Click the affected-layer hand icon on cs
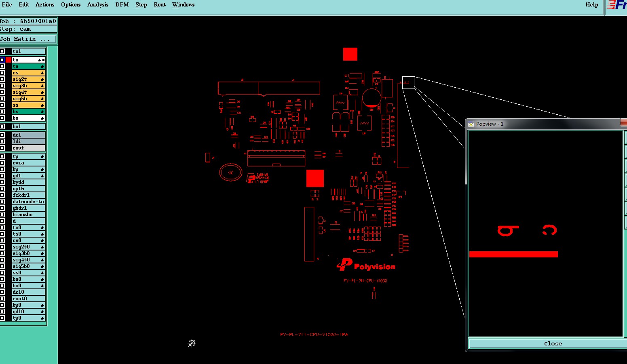The image size is (627, 364). click(42, 73)
